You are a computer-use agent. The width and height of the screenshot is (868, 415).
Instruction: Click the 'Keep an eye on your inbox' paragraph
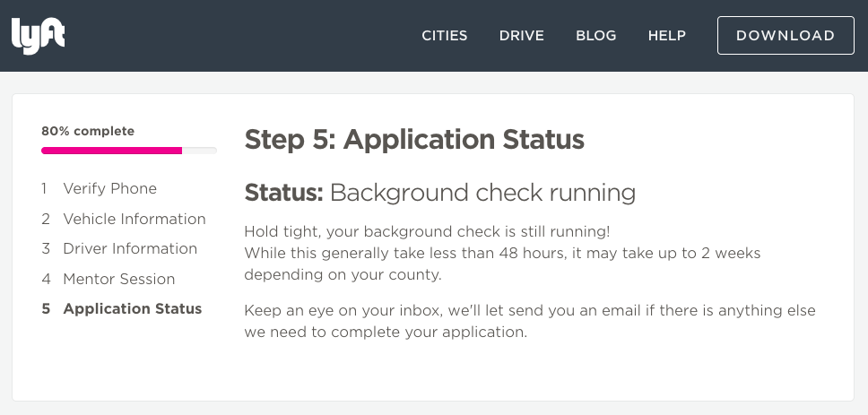coord(530,321)
